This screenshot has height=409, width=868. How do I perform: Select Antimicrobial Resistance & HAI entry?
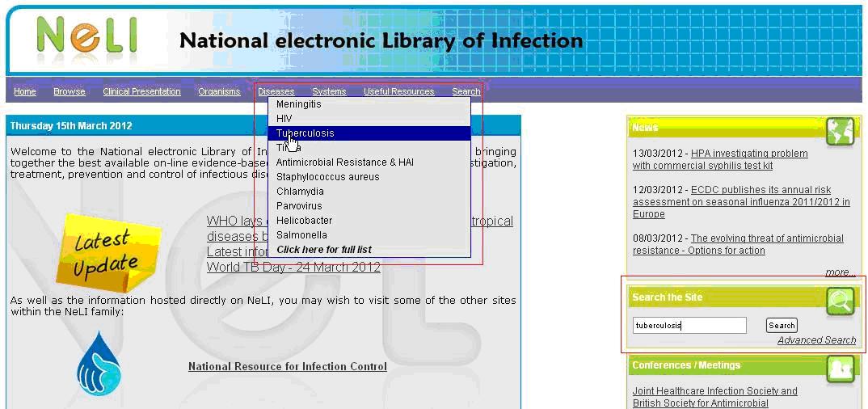pos(344,162)
